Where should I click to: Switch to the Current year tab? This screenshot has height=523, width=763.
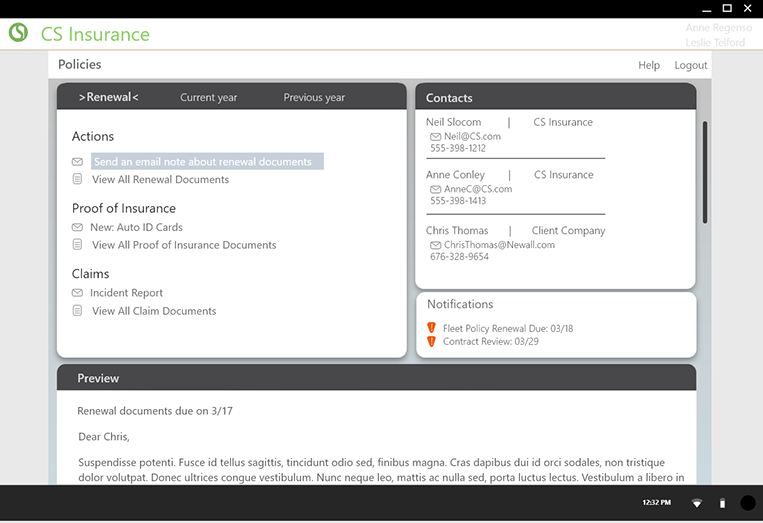[208, 98]
